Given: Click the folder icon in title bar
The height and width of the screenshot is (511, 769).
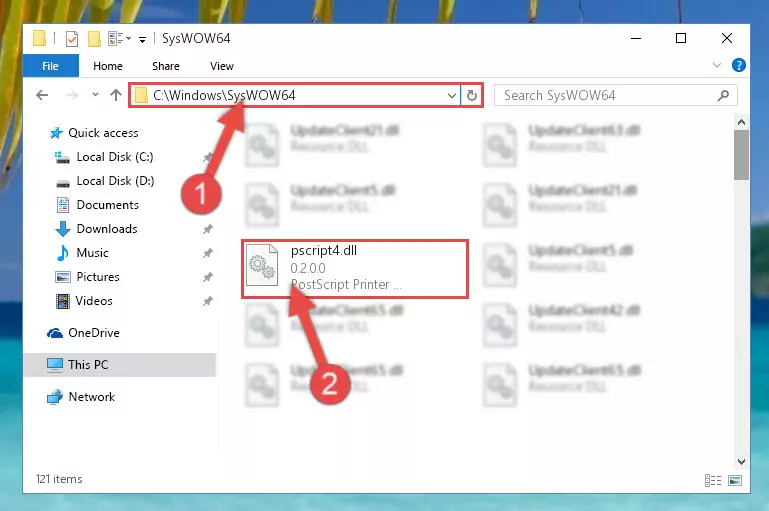Looking at the screenshot, I should pyautogui.click(x=39, y=38).
